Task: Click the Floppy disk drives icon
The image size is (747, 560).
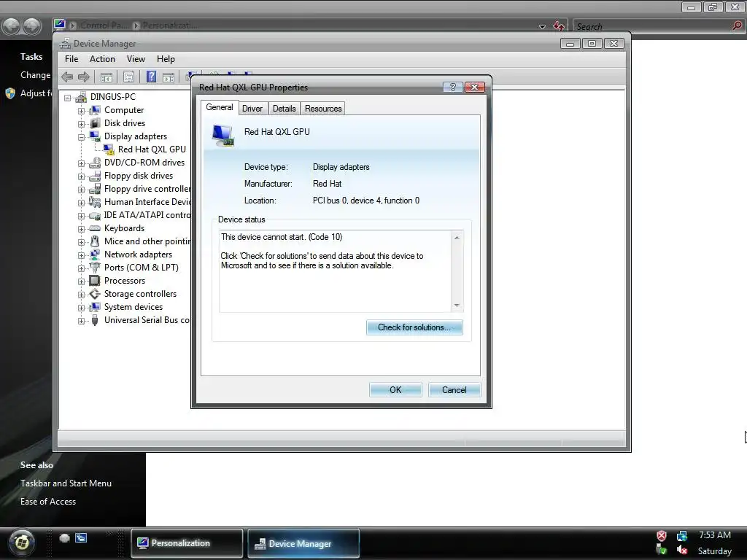Action: (95, 176)
